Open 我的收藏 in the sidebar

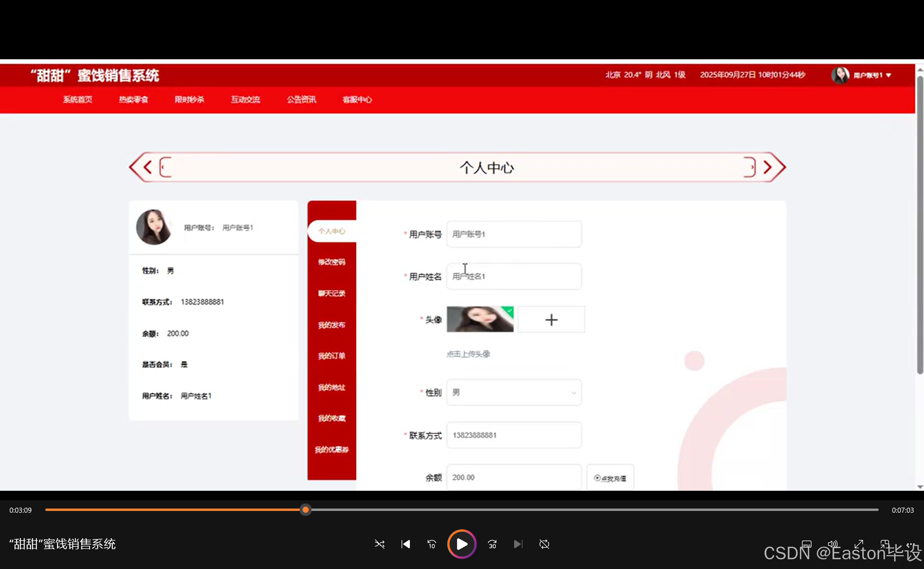[332, 418]
